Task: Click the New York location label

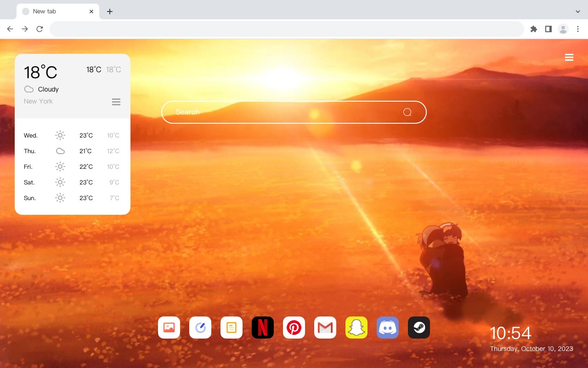Action: [x=38, y=101]
